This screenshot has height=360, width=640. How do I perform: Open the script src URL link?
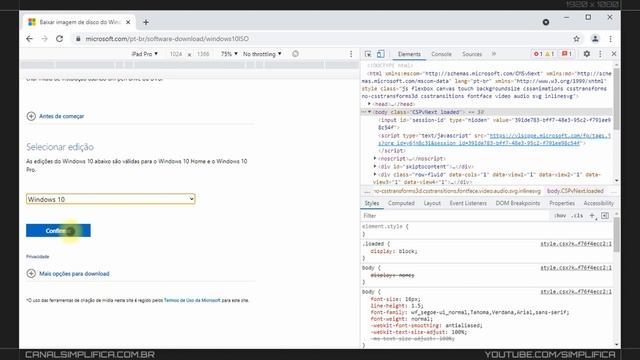click(x=494, y=139)
